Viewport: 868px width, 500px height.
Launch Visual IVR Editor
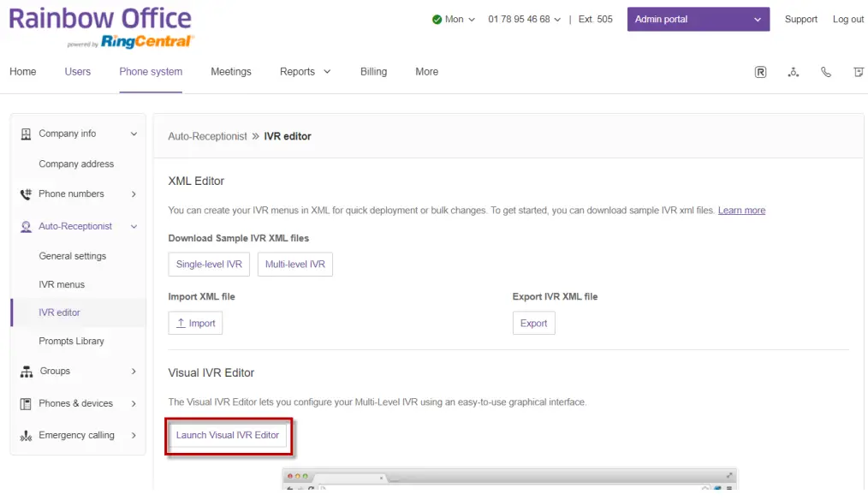[x=228, y=435]
